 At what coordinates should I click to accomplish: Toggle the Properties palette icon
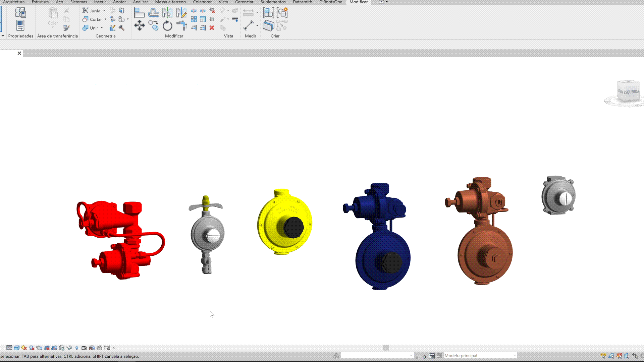[20, 25]
